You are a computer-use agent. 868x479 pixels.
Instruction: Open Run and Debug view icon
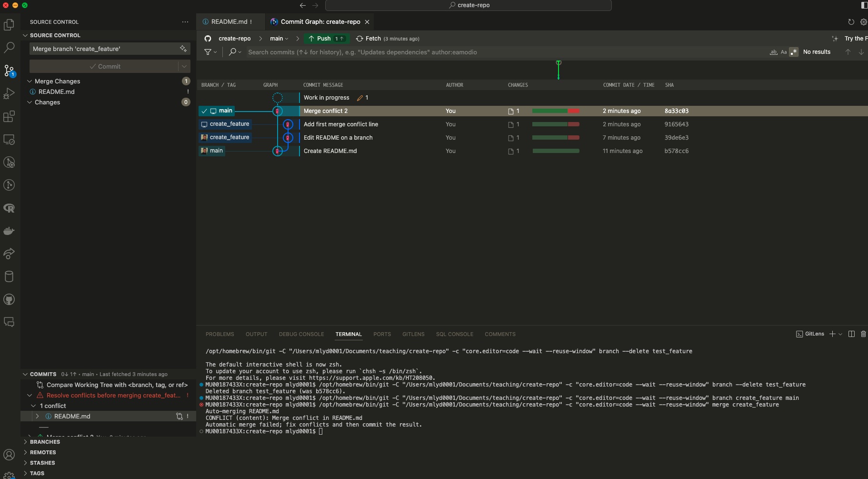9,94
